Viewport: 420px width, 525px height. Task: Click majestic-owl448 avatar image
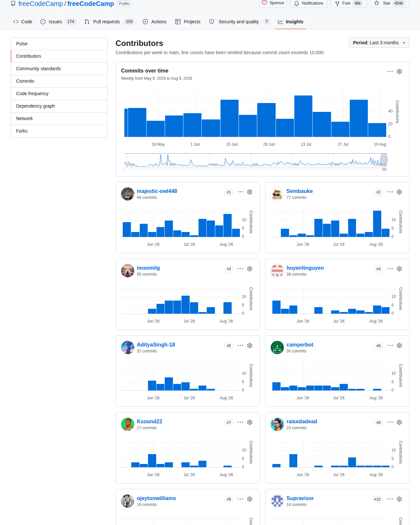(x=128, y=194)
